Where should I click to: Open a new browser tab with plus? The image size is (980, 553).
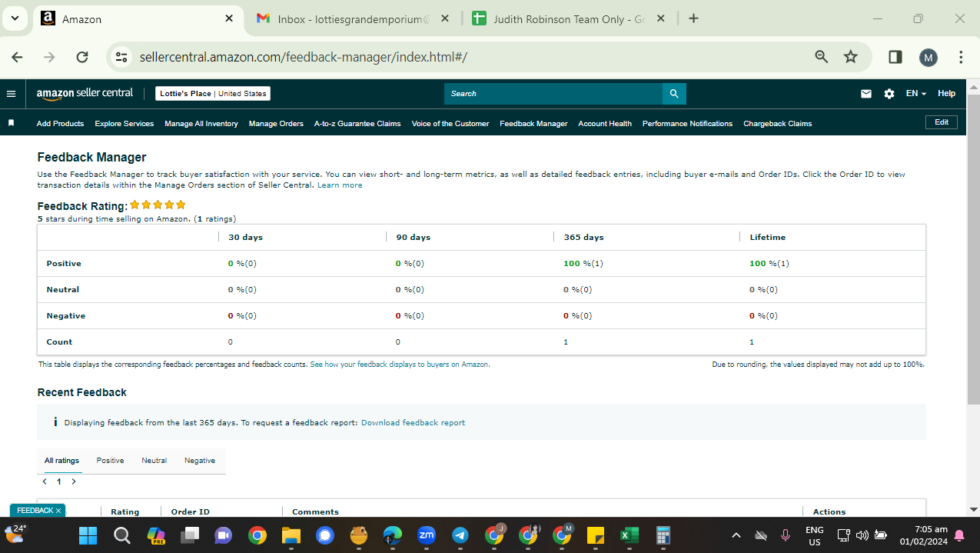(693, 18)
